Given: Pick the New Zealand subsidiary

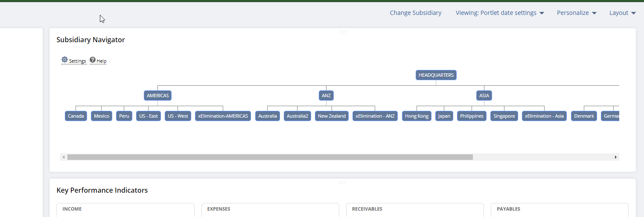Looking at the screenshot, I should tap(332, 116).
